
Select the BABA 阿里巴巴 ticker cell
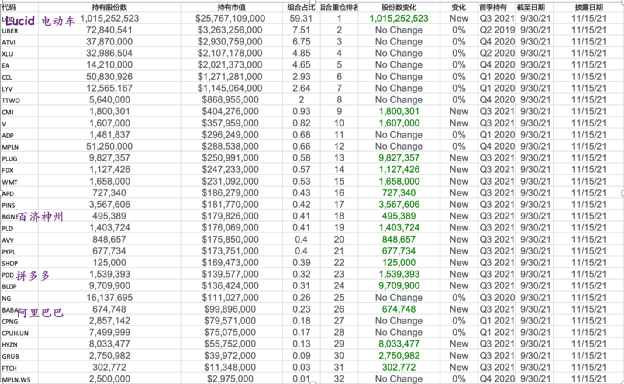[x=19, y=310]
